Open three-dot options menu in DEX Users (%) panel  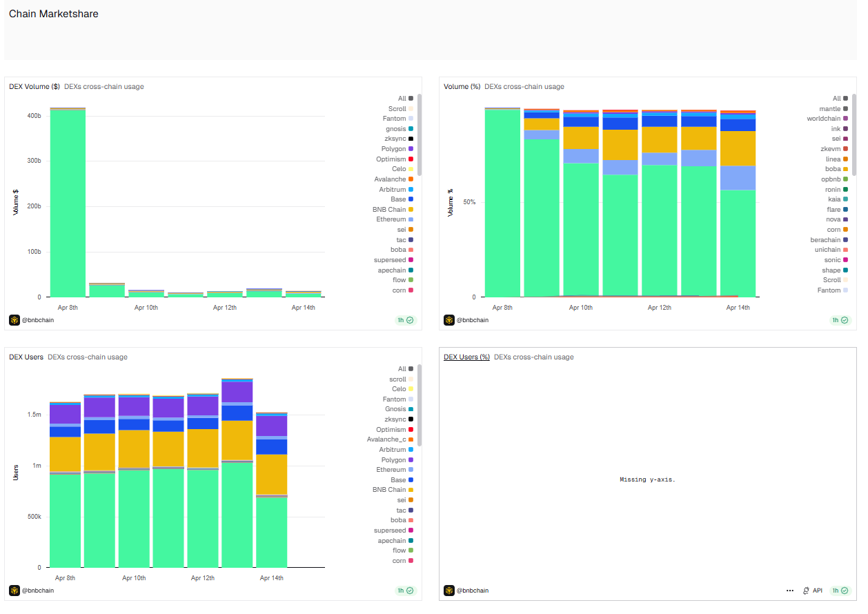(x=789, y=591)
